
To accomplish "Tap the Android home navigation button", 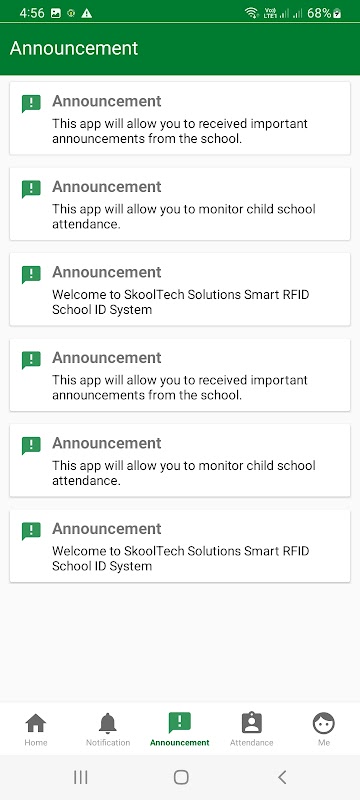I will (x=181, y=777).
